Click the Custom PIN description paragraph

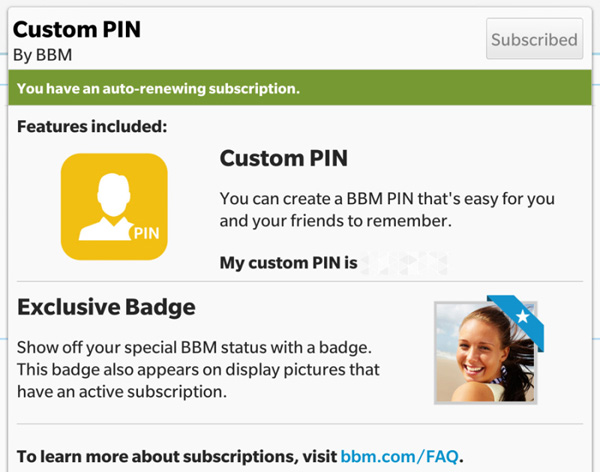[386, 209]
